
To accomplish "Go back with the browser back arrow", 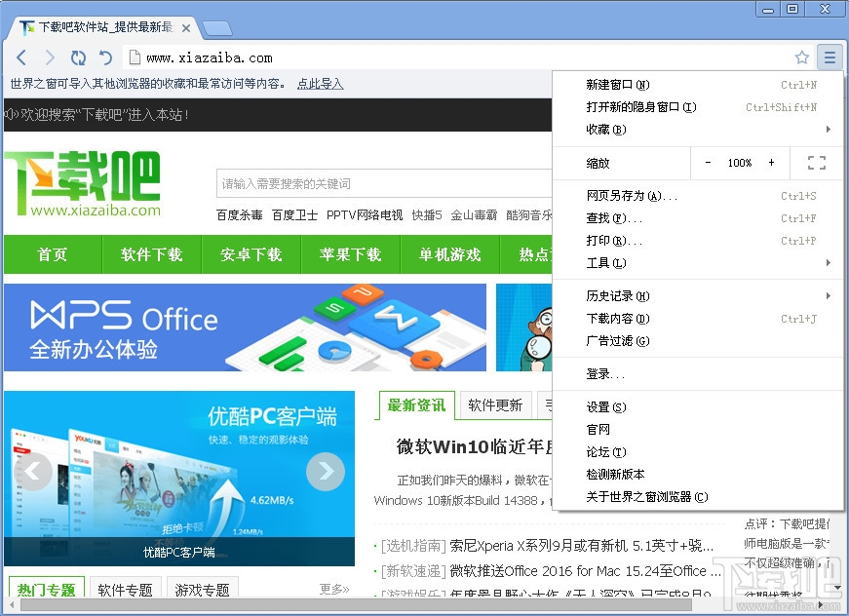I will click(21, 58).
